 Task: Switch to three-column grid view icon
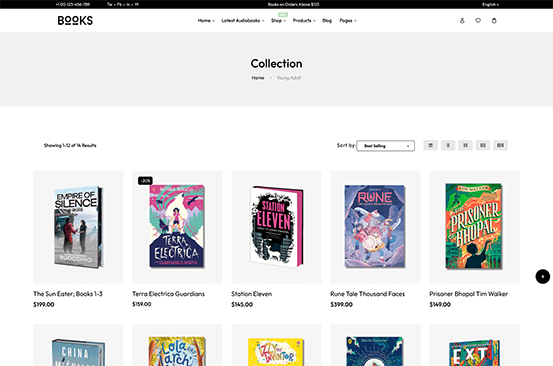tap(483, 145)
